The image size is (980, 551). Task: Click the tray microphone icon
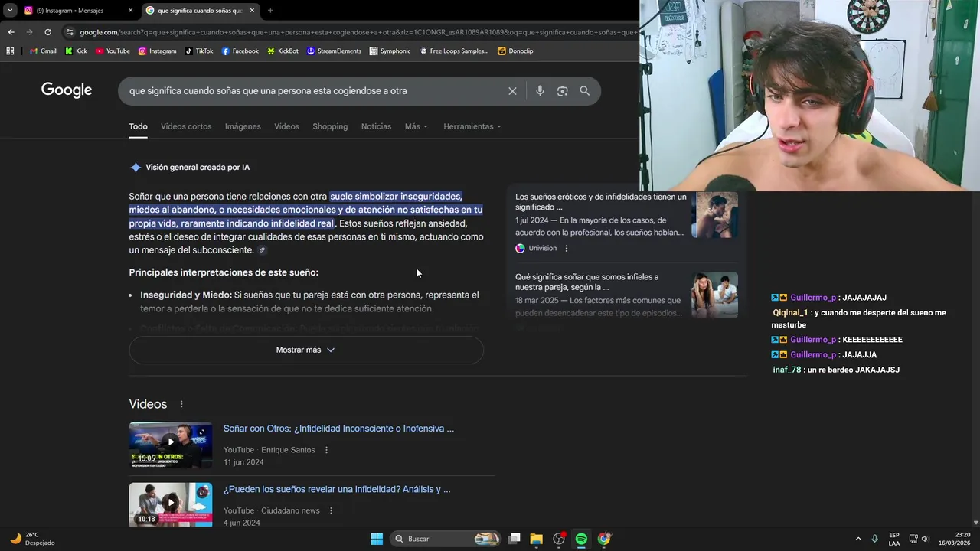click(875, 539)
